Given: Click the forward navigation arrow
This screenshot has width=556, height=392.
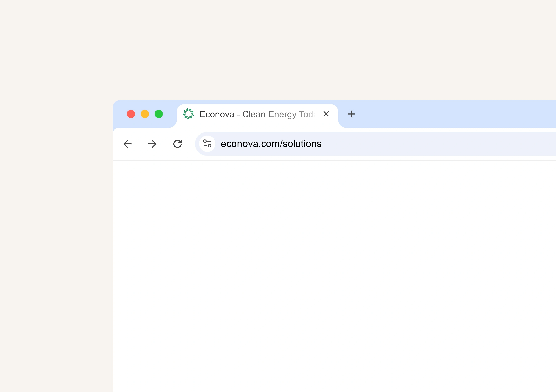Looking at the screenshot, I should (x=152, y=144).
